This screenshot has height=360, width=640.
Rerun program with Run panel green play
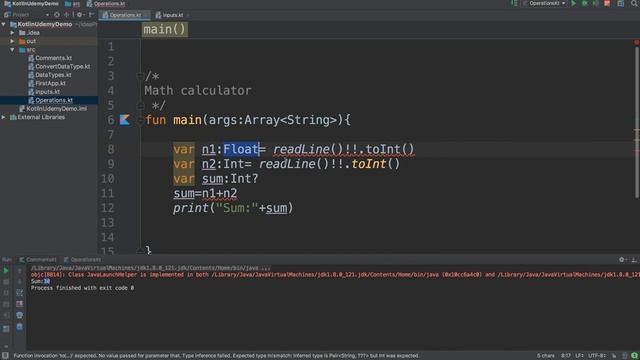click(x=6, y=271)
